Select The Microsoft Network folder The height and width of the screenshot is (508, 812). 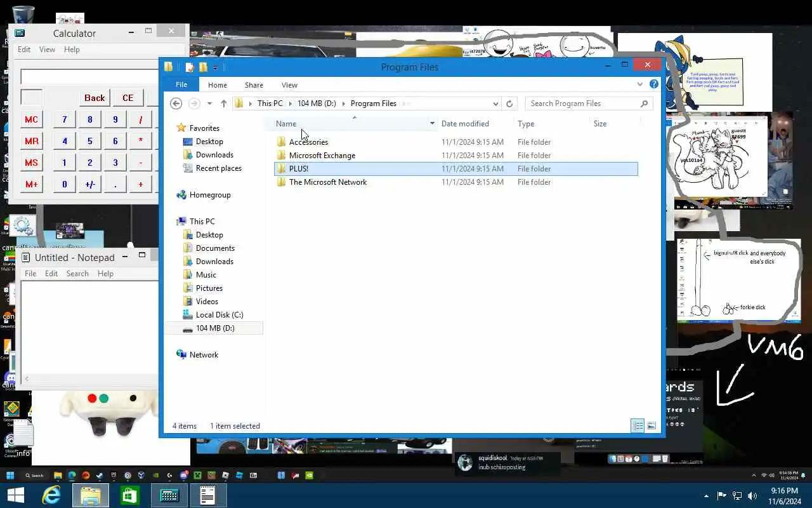pos(328,182)
